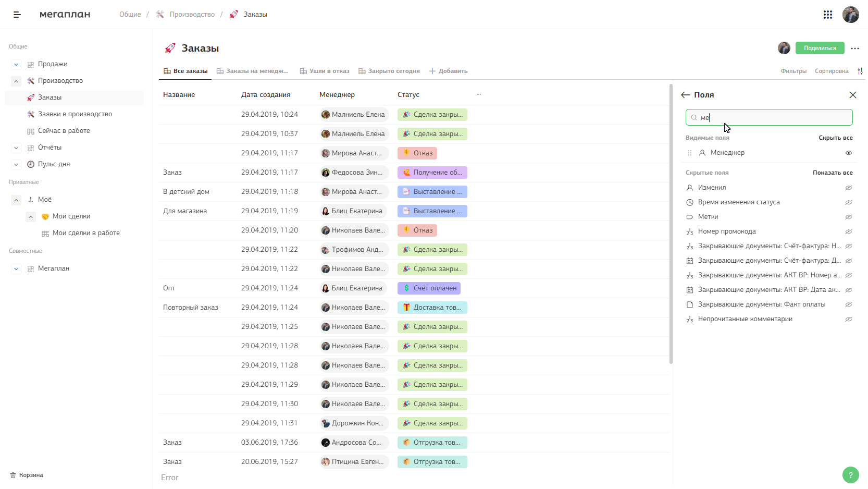Click the drag handle of Менеджер field
868x489 pixels.
[689, 153]
